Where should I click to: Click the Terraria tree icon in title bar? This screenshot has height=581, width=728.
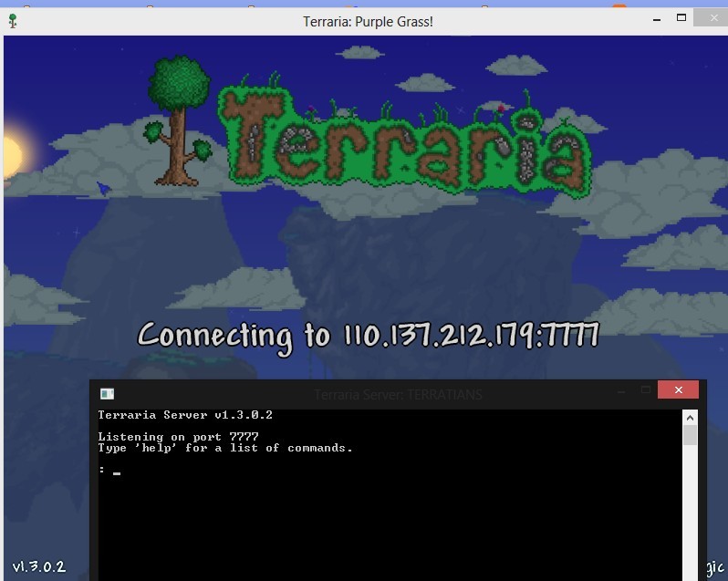[x=13, y=21]
